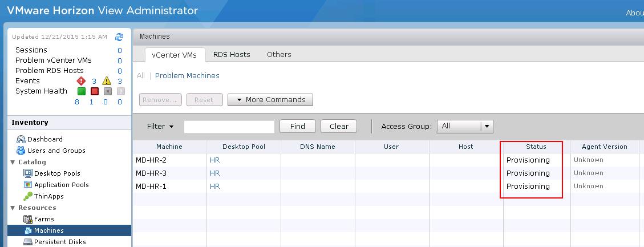Switch to the RDS Hosts tab
The image size is (644, 247).
[x=232, y=55]
